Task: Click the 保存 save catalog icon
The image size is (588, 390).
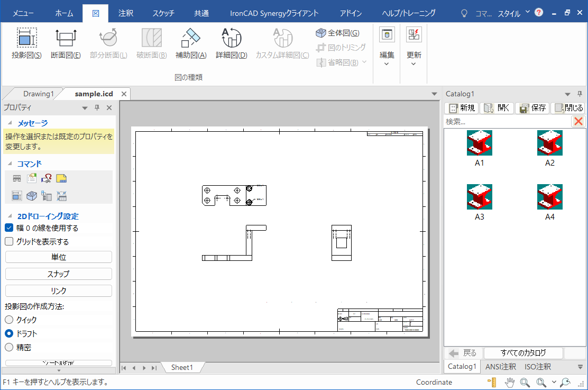Action: click(532, 108)
